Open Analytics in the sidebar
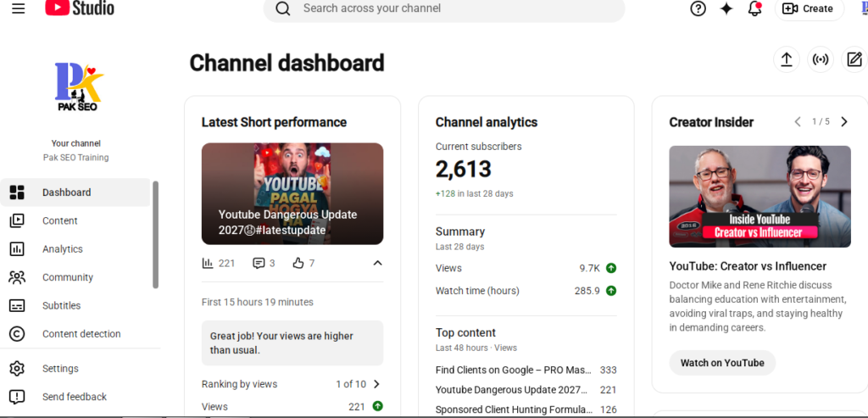Viewport: 868px width, 418px height. tap(75, 248)
